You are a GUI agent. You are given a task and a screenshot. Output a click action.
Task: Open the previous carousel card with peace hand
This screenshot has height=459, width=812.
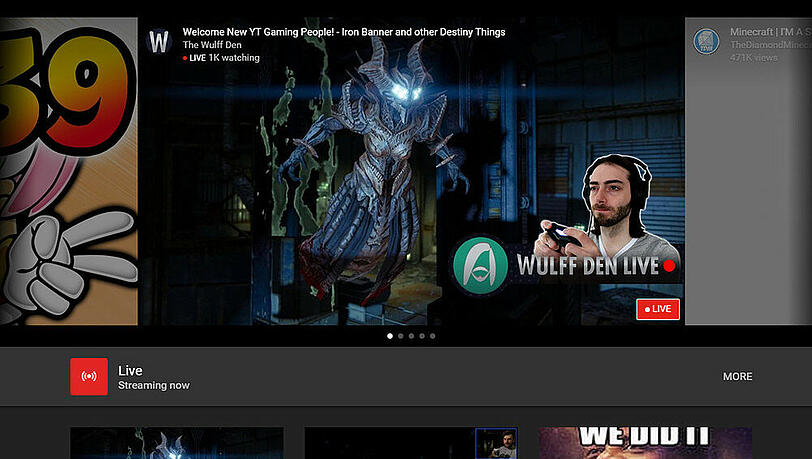tap(68, 171)
